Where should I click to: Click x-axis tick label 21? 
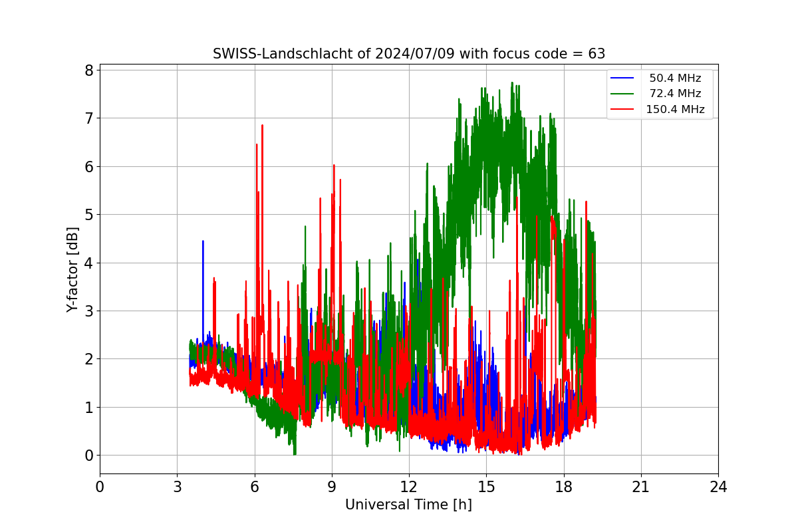pyautogui.click(x=641, y=487)
